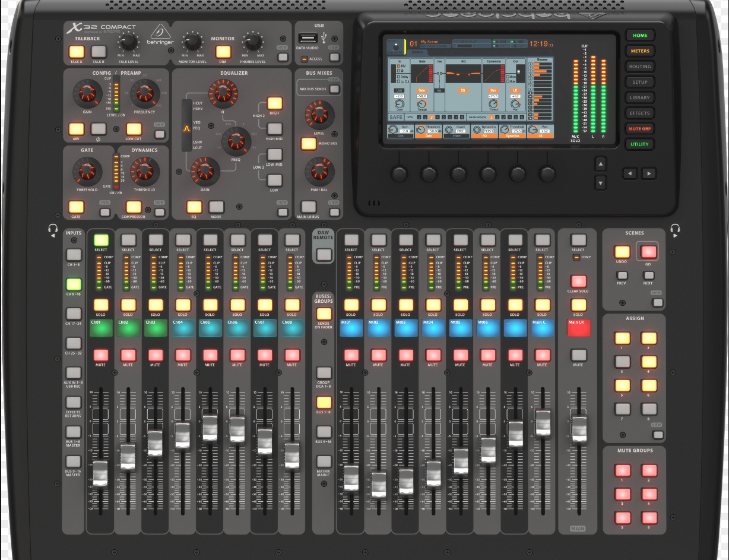Click the TALK B button
Viewport: 729px width, 560px height.
[98, 52]
